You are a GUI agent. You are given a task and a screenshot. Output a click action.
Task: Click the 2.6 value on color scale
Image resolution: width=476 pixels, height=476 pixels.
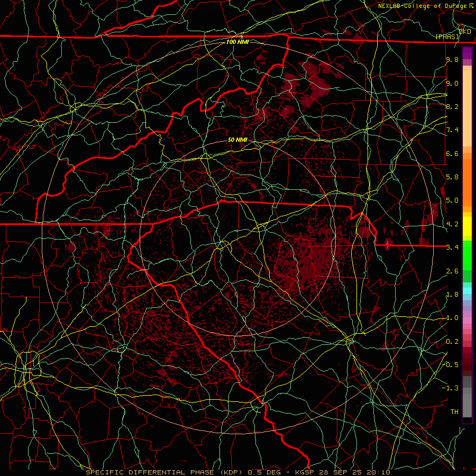pos(452,271)
